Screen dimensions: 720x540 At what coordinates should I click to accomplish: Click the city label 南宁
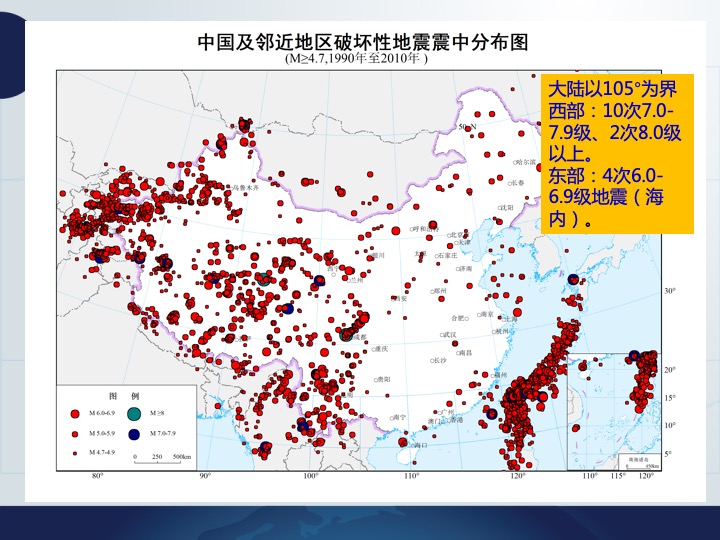click(399, 418)
